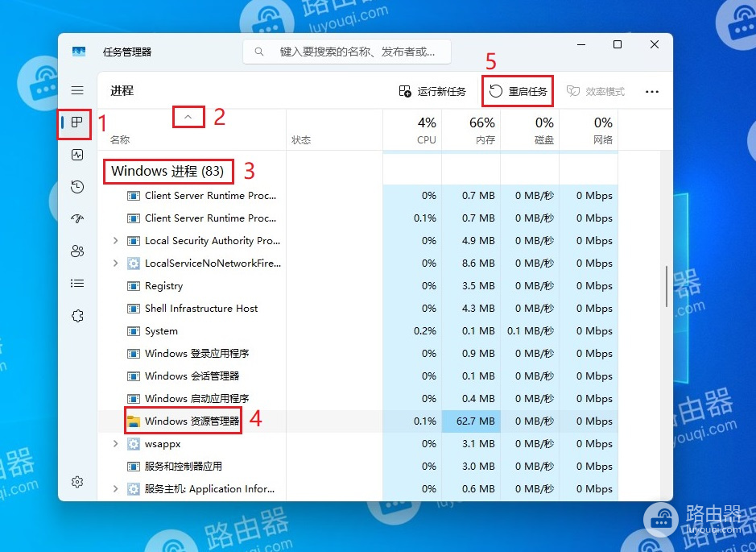Screen dimensions: 756x552
Task: Open the Users page icon
Action: click(x=77, y=251)
